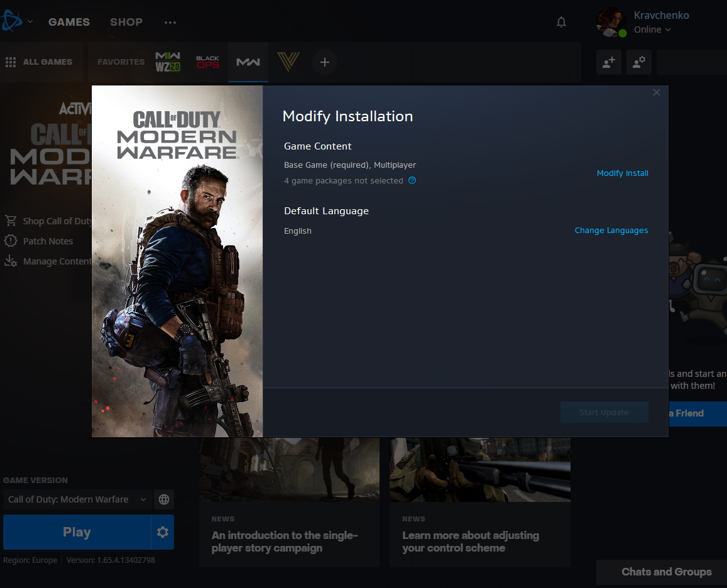Open ALL GAMES grid
Screen dimensions: 727x588
(x=39, y=62)
